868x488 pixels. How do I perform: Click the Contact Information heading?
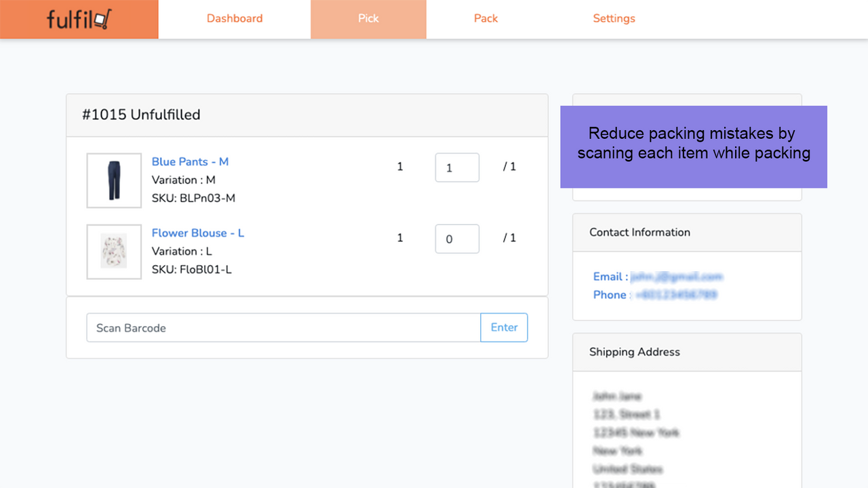[639, 232]
